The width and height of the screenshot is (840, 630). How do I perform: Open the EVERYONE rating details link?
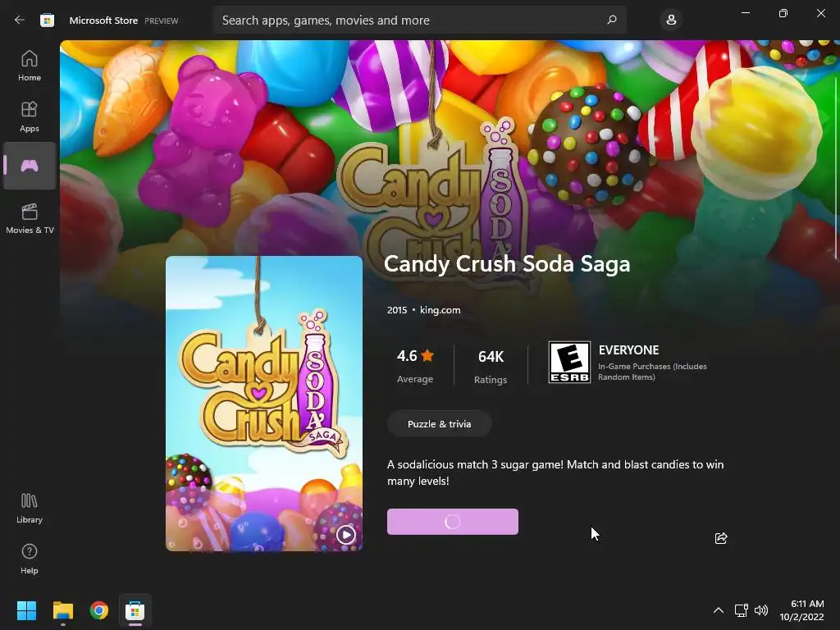click(x=629, y=349)
